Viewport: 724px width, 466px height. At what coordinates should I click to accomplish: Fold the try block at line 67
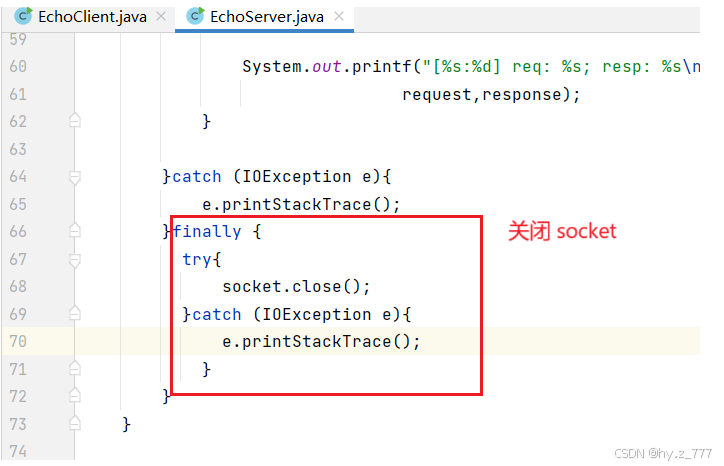click(x=75, y=260)
